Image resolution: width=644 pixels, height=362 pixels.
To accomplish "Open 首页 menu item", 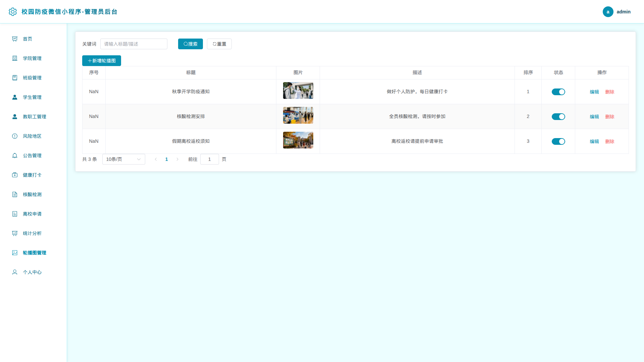I will point(34,39).
